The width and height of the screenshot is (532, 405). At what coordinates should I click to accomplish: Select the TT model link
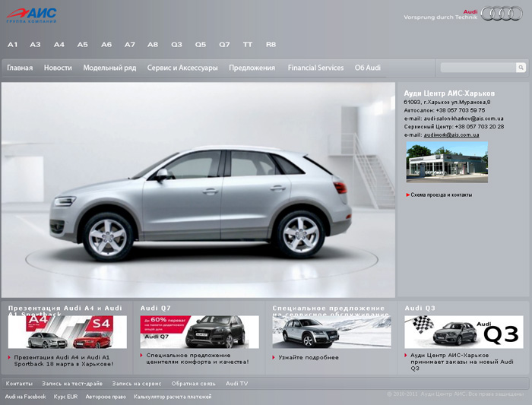click(248, 44)
